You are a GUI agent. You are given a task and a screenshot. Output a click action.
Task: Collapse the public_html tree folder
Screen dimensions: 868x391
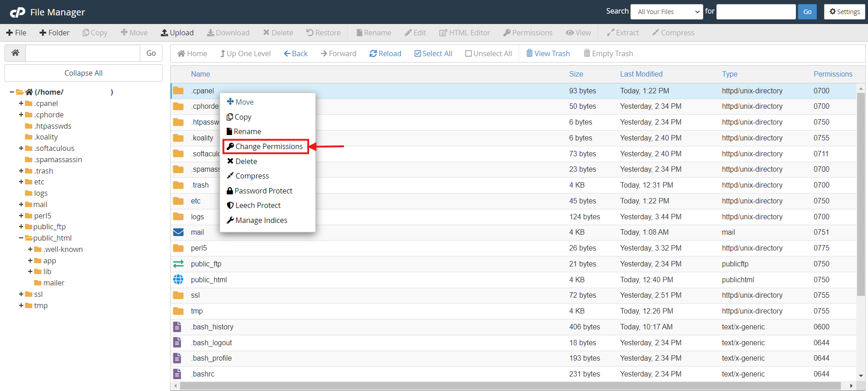pos(21,238)
